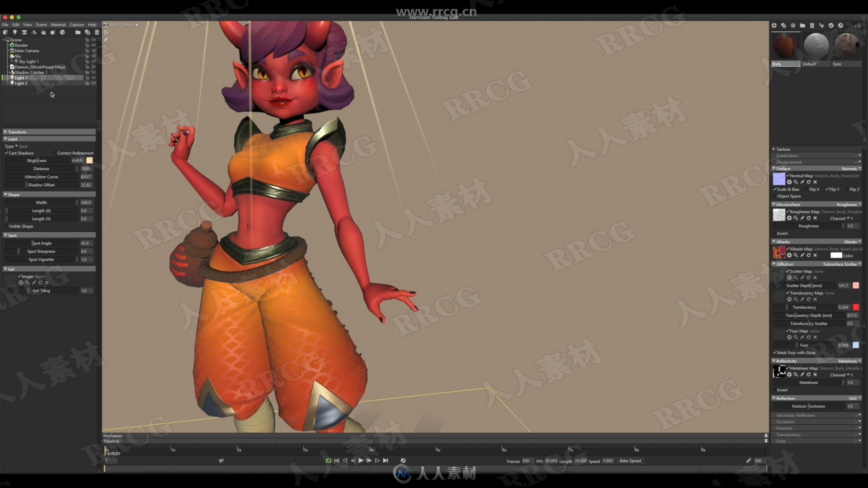
Task: Search for Metalness Map with magnifier icon
Action: click(796, 375)
